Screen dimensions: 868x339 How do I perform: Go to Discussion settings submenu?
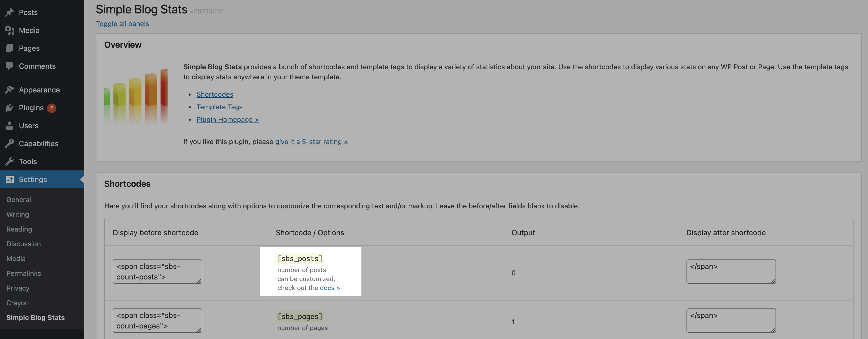[24, 244]
